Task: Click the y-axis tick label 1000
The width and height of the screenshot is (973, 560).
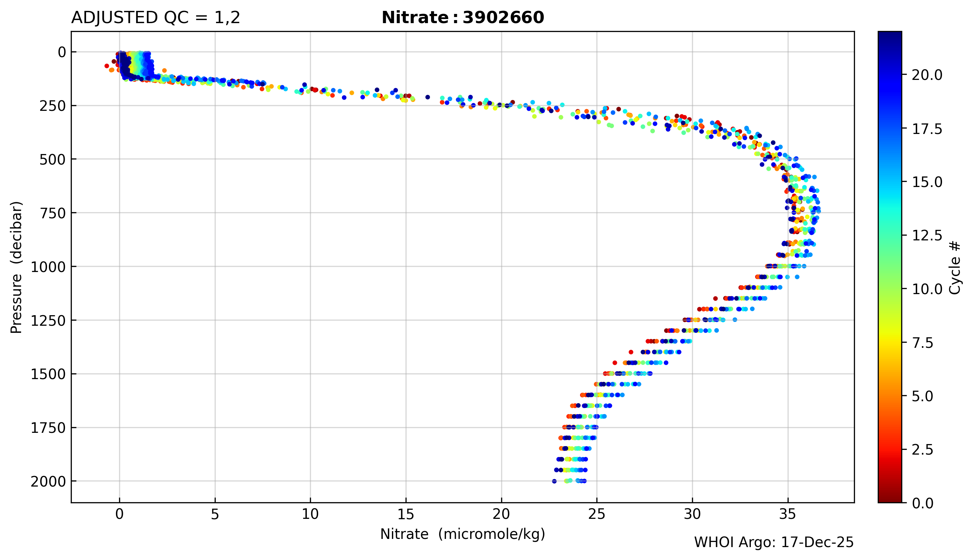Action: (x=48, y=267)
